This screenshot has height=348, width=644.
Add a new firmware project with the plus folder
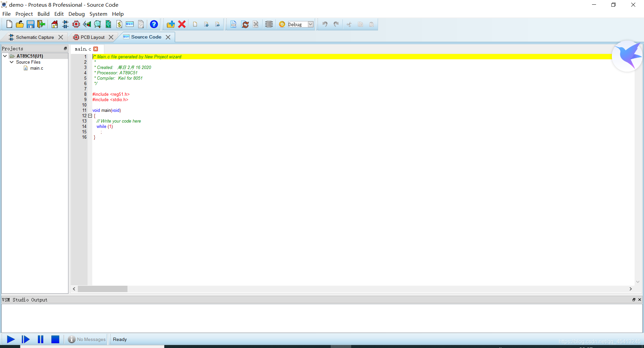(171, 24)
